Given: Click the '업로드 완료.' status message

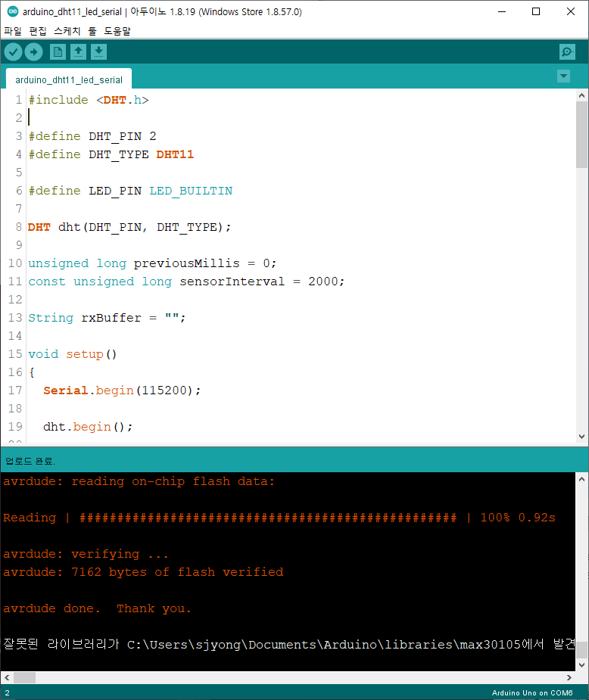Looking at the screenshot, I should click(30, 461).
